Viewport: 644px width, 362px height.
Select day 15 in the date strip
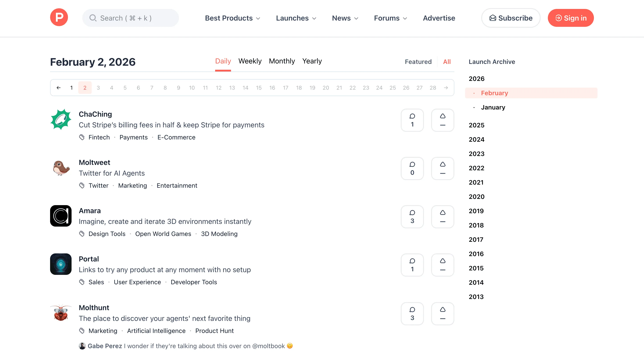pos(259,88)
